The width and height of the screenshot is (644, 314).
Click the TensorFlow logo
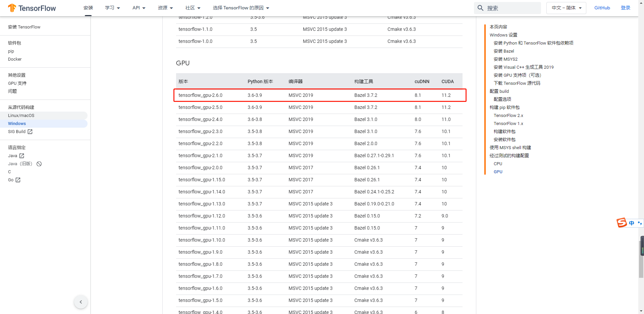pos(32,8)
